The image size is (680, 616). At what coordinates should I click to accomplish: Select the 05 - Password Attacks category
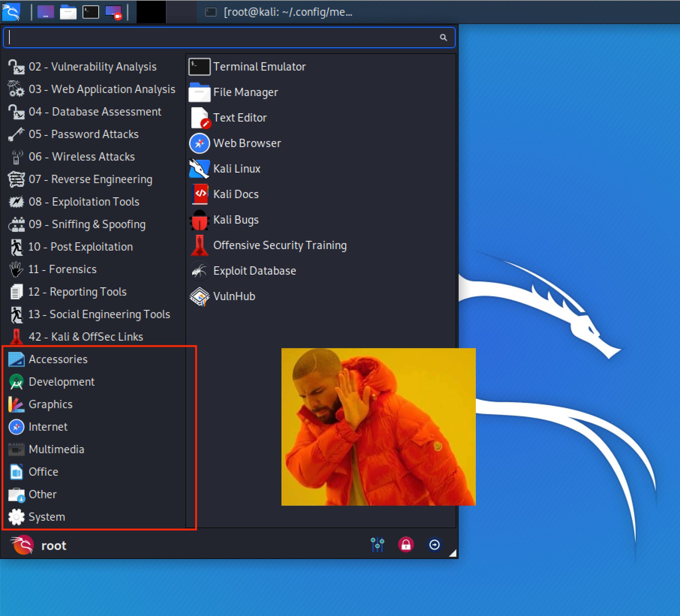[x=83, y=134]
